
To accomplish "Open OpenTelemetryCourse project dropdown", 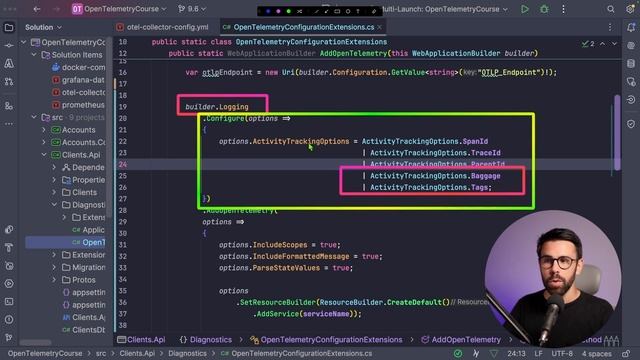I will click(x=119, y=9).
